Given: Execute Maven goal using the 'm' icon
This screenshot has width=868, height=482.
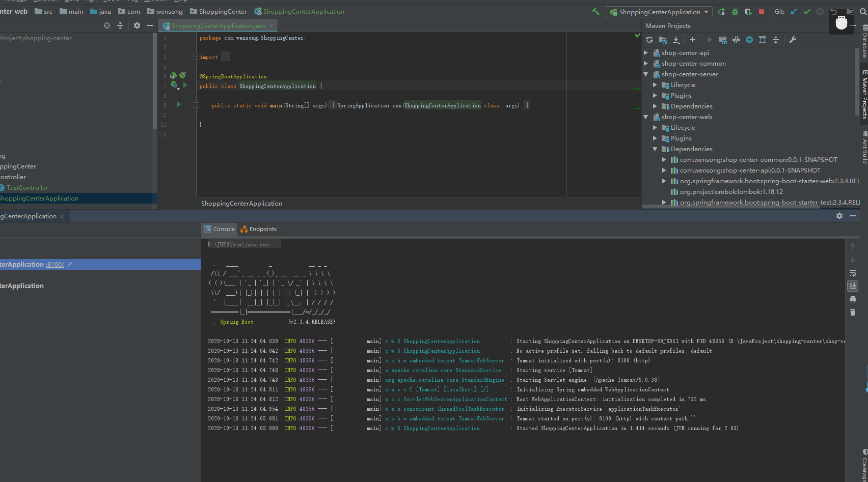Looking at the screenshot, I should pos(723,40).
